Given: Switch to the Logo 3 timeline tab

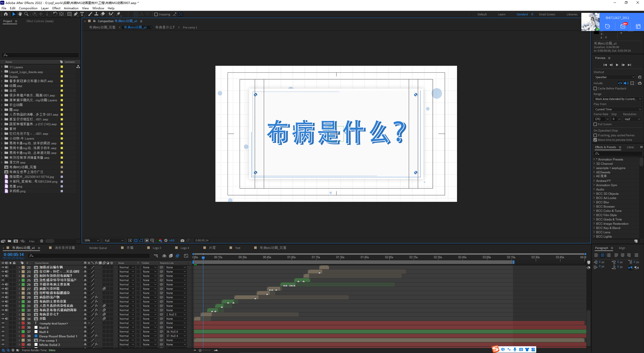Looking at the screenshot, I should 157,248.
